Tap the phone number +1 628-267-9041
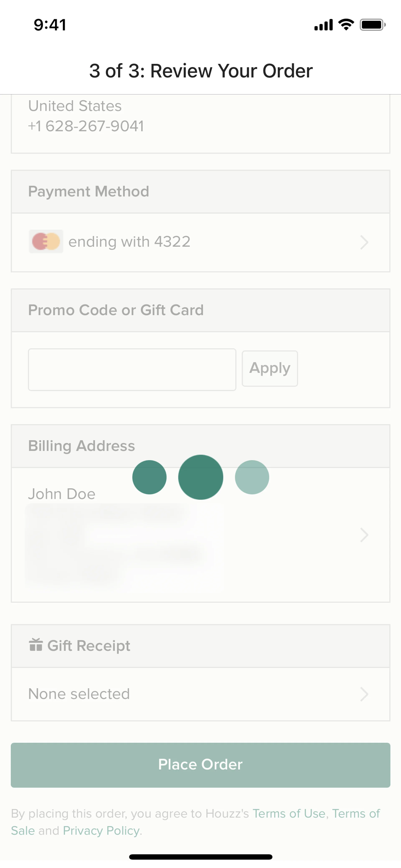Viewport: 401px width, 868px height. (x=86, y=126)
